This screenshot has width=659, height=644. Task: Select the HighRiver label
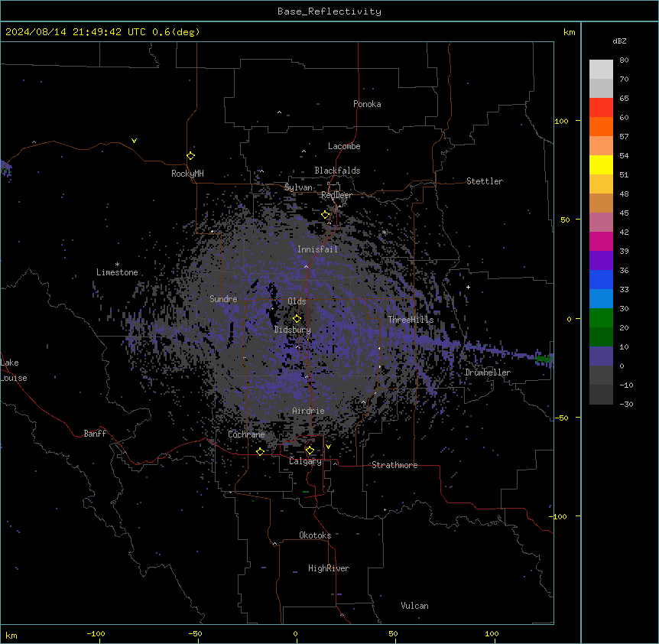click(x=329, y=568)
